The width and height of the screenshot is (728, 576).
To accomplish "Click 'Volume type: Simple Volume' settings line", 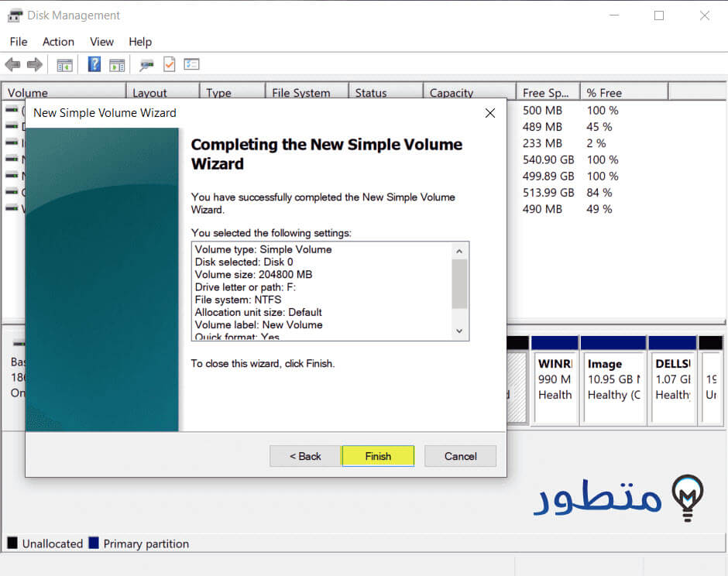I will 263,250.
